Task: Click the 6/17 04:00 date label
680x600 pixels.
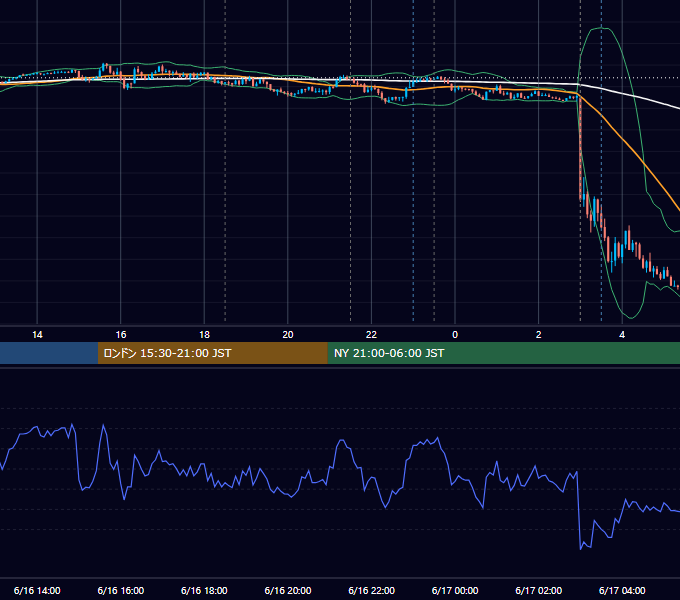Action: click(622, 590)
